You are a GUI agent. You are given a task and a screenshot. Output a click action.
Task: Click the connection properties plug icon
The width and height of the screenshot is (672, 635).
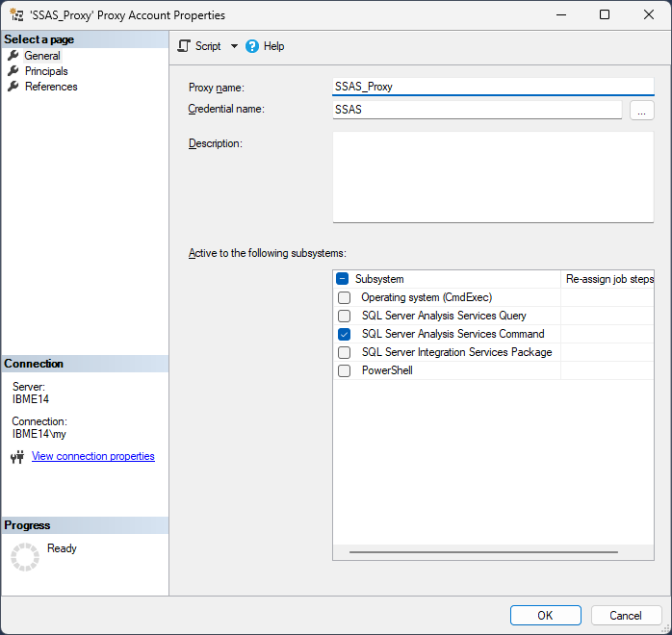click(17, 457)
